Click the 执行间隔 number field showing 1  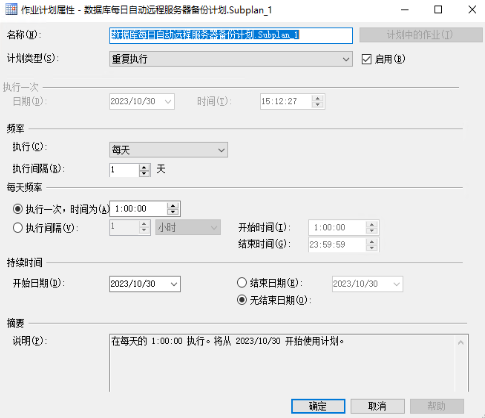click(x=124, y=170)
